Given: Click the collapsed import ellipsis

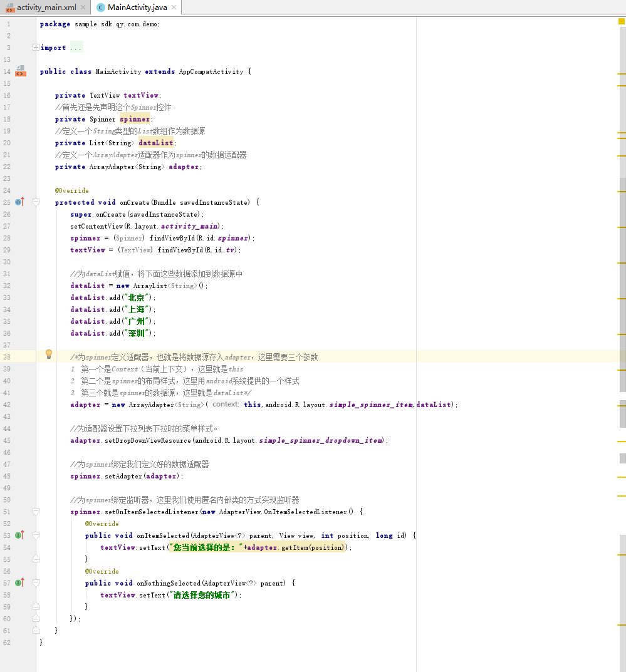Looking at the screenshot, I should 76,48.
